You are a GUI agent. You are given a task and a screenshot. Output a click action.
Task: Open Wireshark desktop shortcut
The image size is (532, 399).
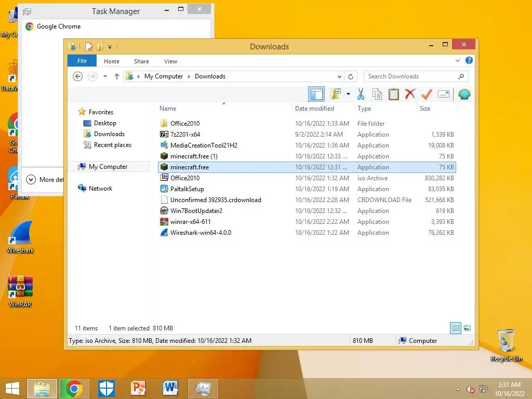20,237
